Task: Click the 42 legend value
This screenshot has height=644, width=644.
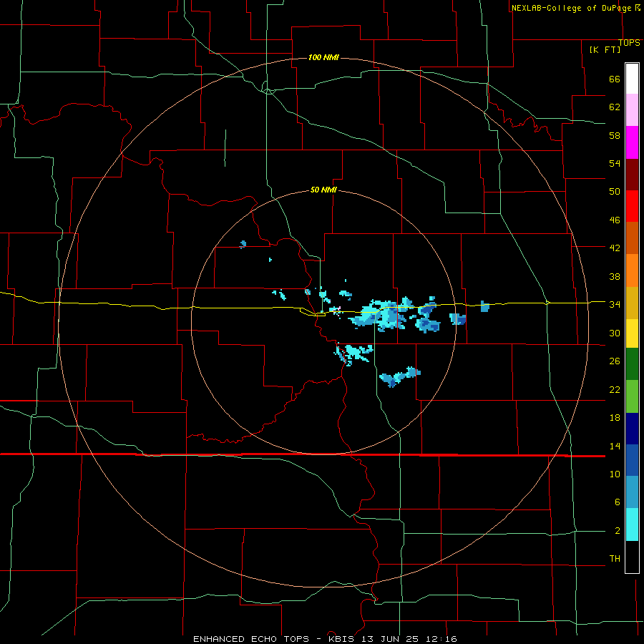Action: [x=615, y=248]
